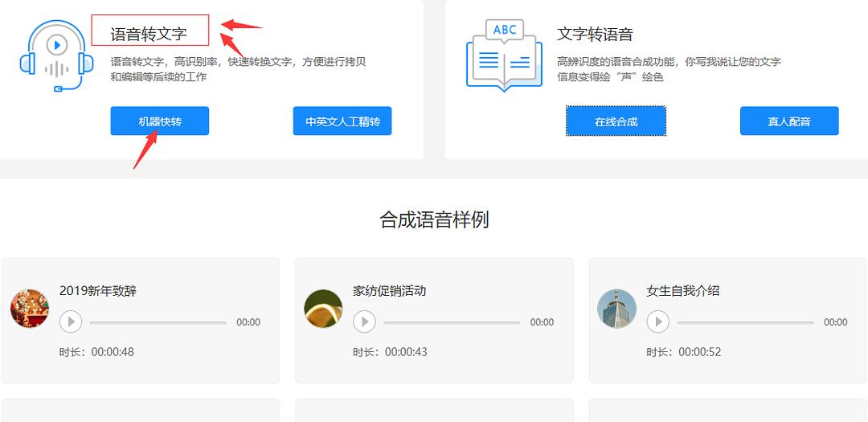The height and width of the screenshot is (422, 868).
Task: Seek on the 2019新年致辞 progress bar
Action: click(x=158, y=322)
